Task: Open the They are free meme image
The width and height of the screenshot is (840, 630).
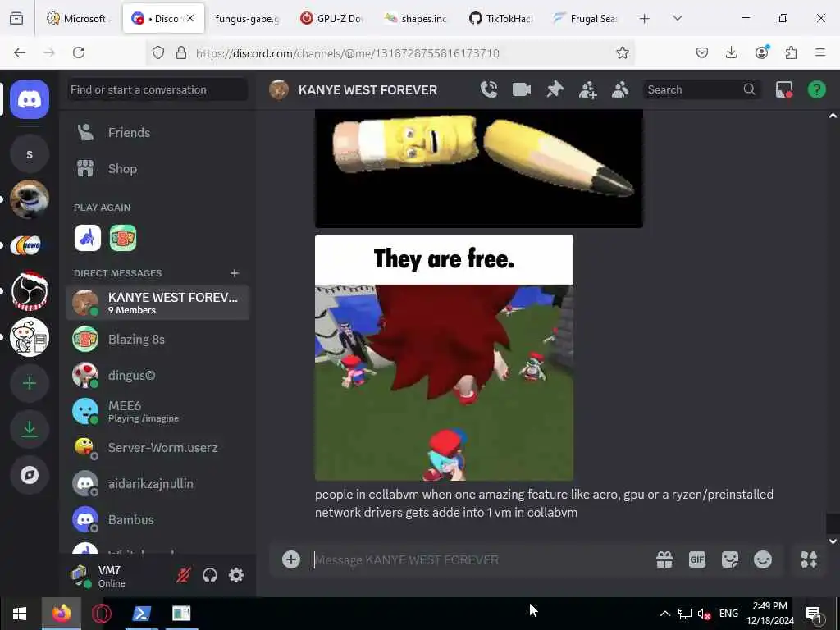Action: tap(444, 358)
